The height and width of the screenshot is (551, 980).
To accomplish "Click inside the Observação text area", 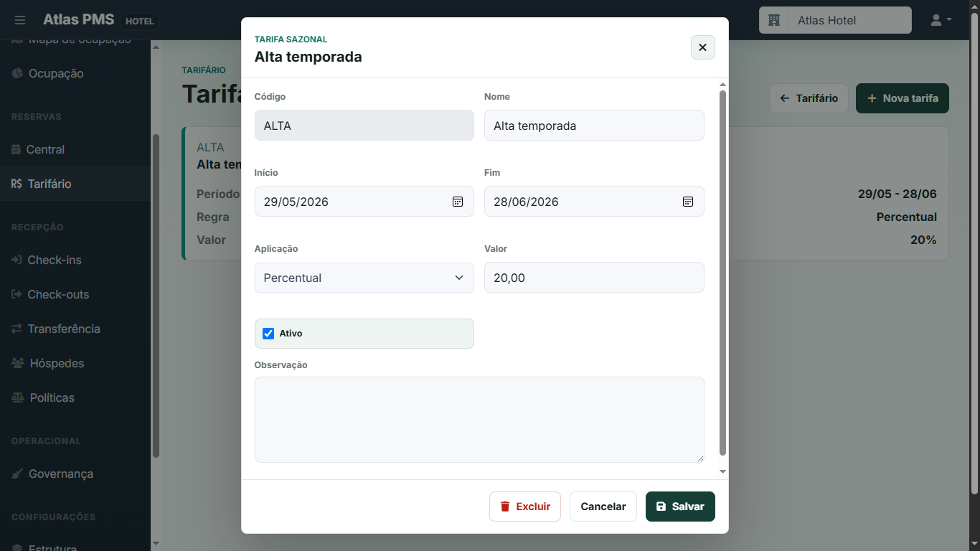I will 479,420.
